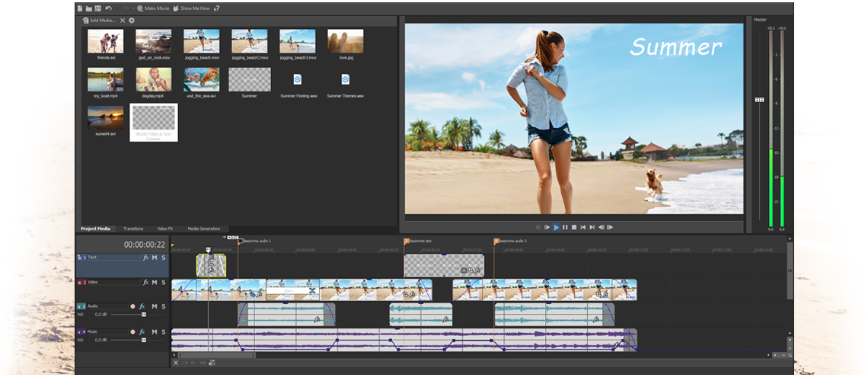Viewport: 868px width, 375px height.
Task: Mute the Video track
Action: [x=154, y=282]
